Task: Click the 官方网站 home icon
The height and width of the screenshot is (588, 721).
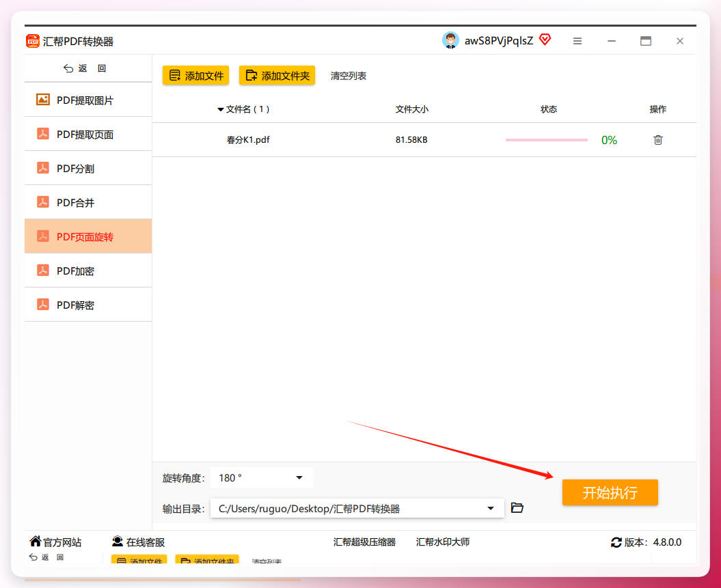Action: tap(36, 541)
